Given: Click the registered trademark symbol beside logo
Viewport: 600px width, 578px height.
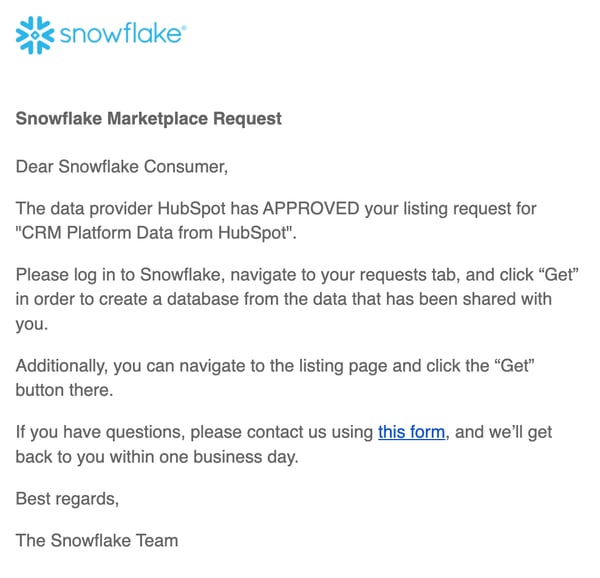Looking at the screenshot, I should click(184, 28).
